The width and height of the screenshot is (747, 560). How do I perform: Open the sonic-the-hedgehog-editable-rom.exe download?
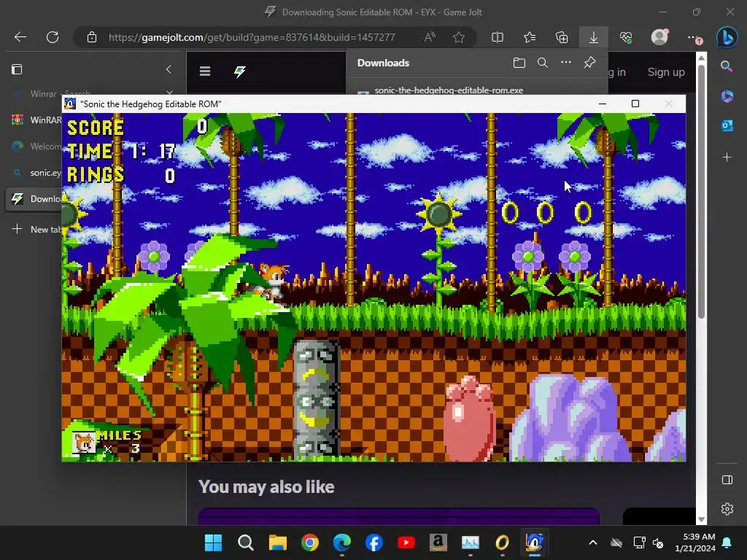click(449, 90)
